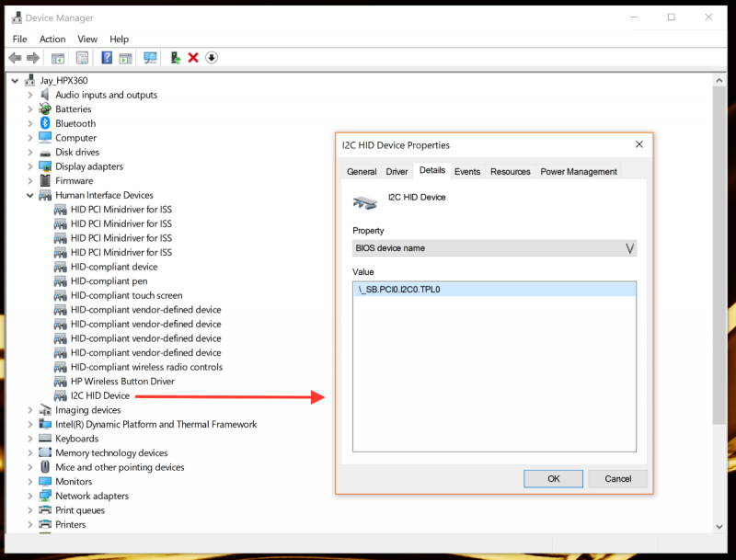Click the I2C HID Device icon in dialog
The width and height of the screenshot is (736, 560).
(364, 202)
